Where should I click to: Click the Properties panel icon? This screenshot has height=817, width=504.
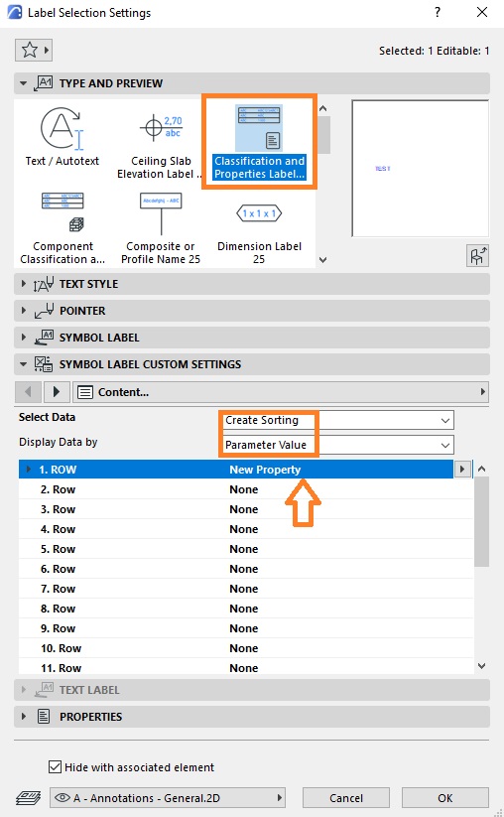(x=44, y=717)
